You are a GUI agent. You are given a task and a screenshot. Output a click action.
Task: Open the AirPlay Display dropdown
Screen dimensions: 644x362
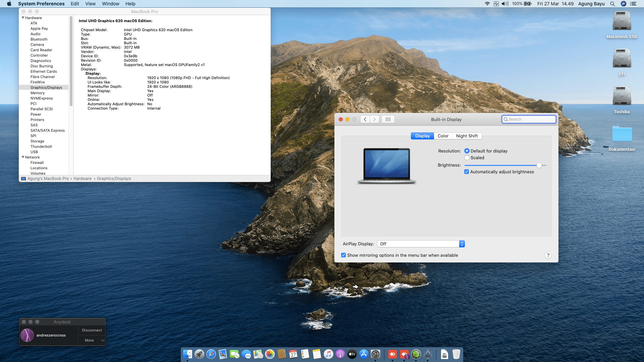(421, 244)
